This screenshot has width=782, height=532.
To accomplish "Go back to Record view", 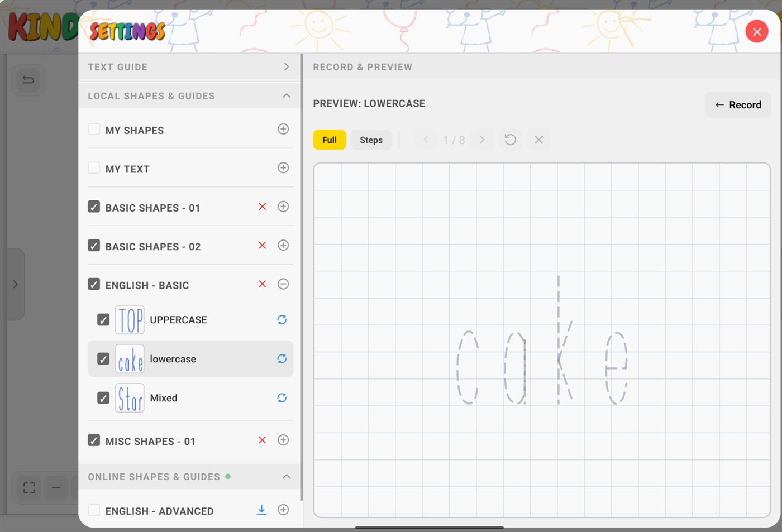I will tap(738, 105).
